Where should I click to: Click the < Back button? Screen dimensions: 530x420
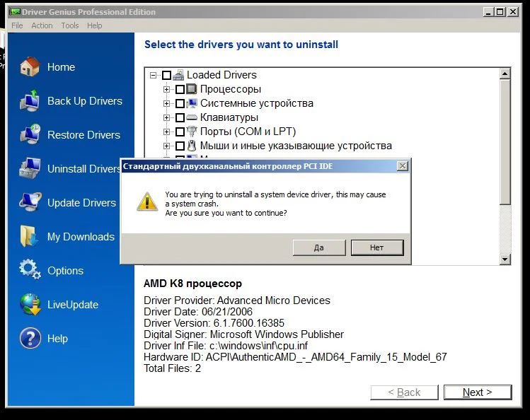404,392
